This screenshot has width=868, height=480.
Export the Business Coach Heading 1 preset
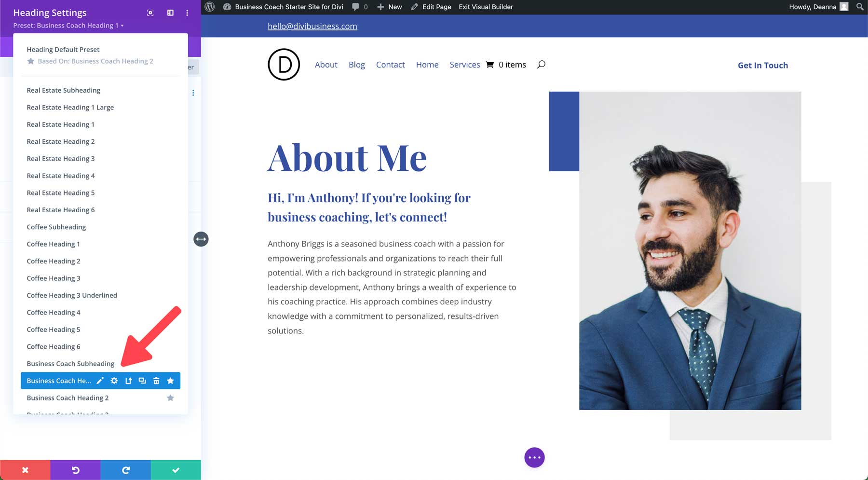[128, 381]
